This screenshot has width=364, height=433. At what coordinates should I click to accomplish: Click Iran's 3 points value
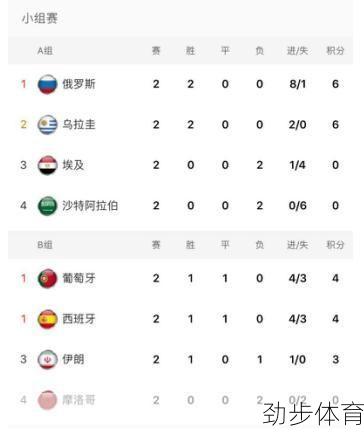click(x=335, y=360)
